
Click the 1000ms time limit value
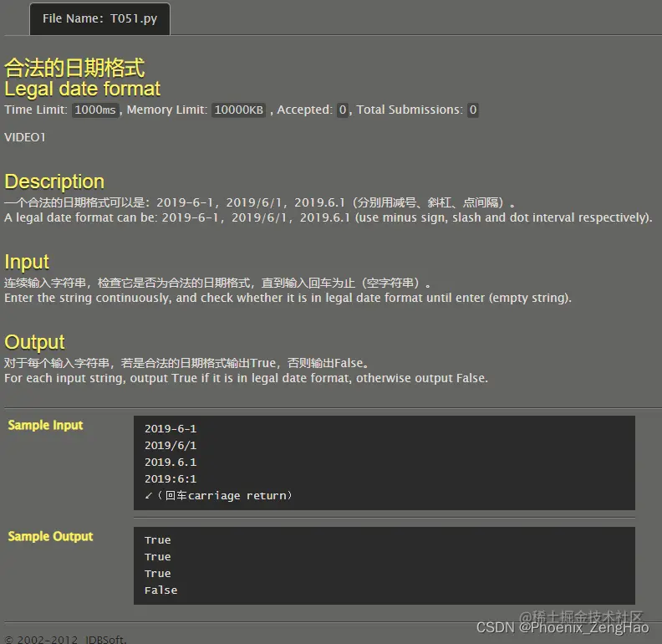95,110
